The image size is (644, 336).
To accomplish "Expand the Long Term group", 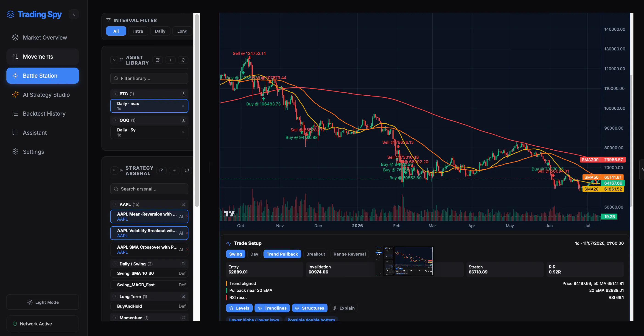I will coord(115,296).
